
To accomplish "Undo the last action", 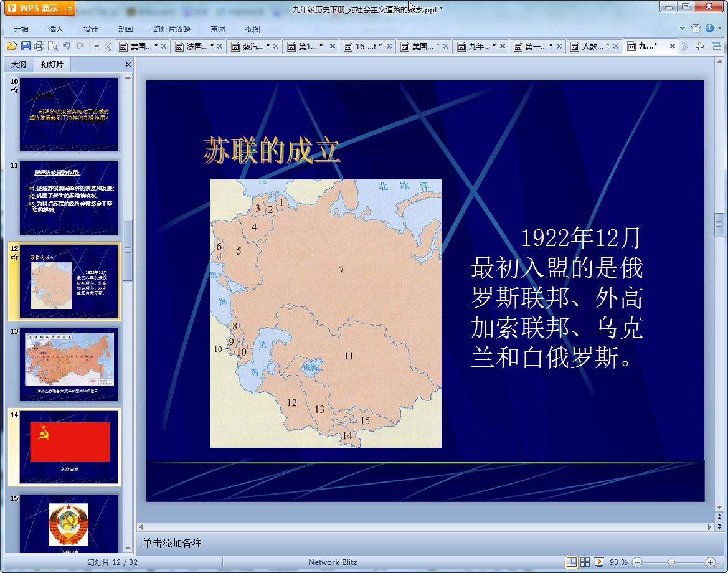I will point(67,45).
